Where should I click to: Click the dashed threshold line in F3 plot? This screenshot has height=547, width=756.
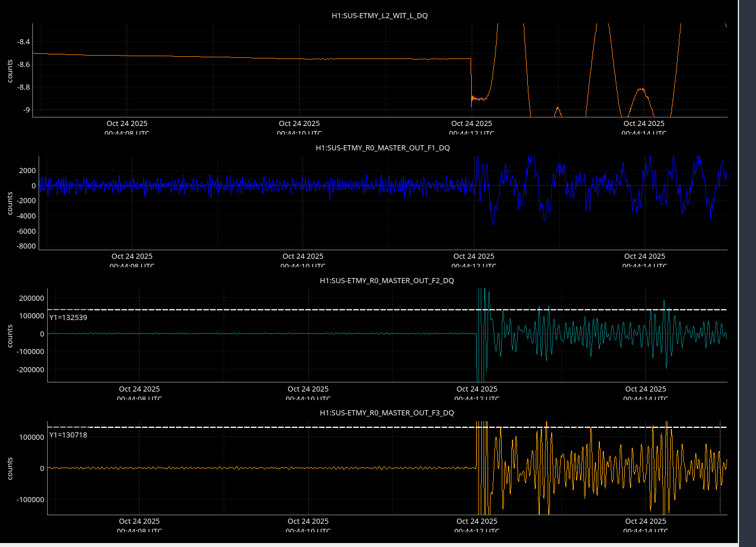pos(284,427)
